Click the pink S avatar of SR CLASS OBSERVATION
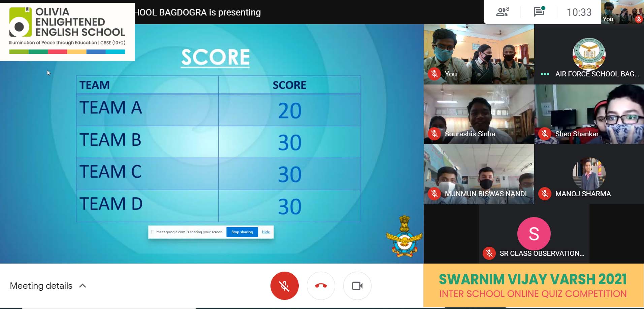Image resolution: width=644 pixels, height=309 pixels. pos(534,234)
